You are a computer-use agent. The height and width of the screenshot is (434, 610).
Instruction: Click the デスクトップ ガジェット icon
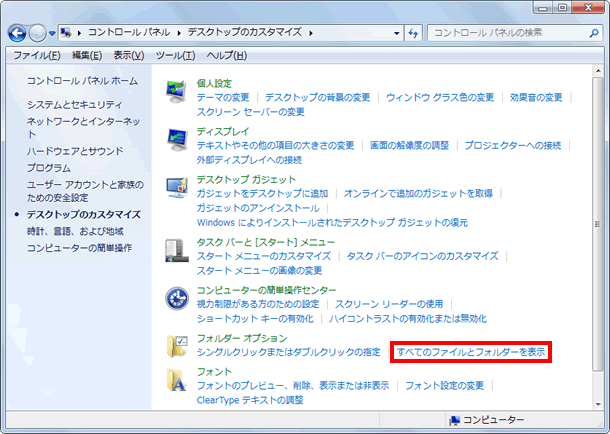click(177, 187)
